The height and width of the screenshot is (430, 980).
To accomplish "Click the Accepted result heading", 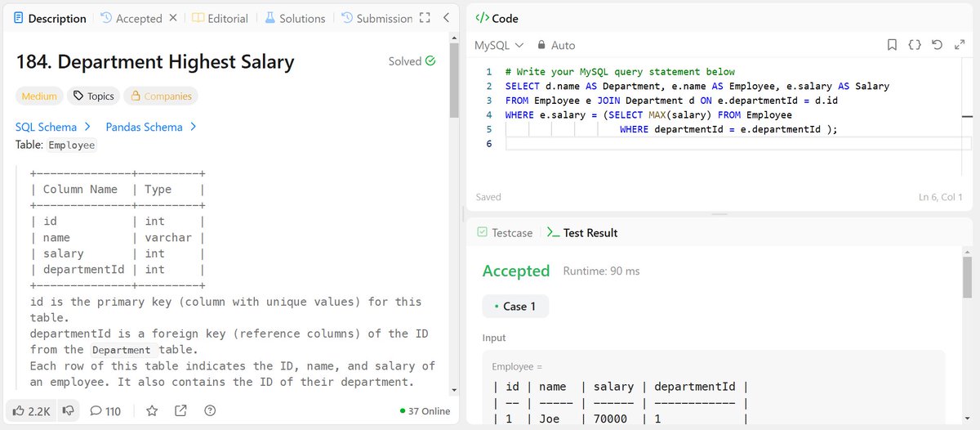I will (516, 271).
